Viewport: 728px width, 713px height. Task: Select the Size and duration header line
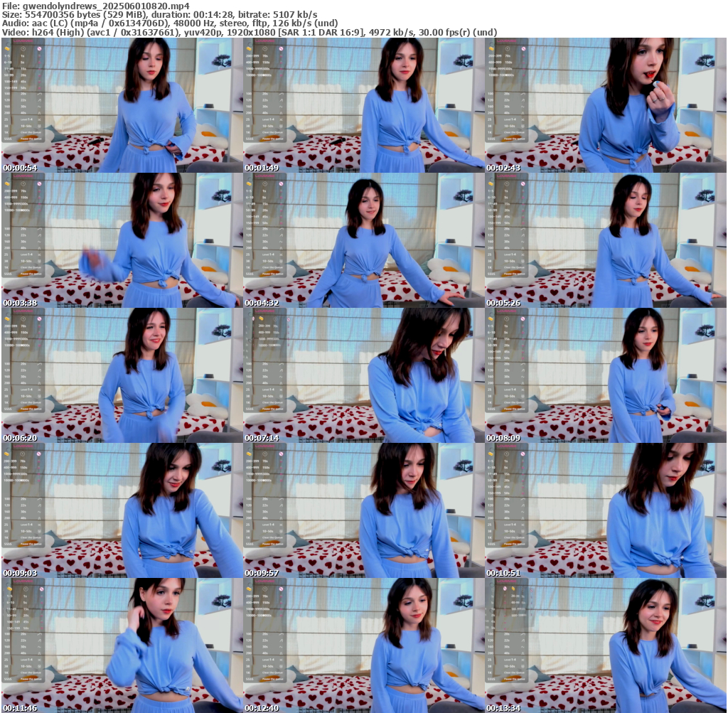click(160, 15)
